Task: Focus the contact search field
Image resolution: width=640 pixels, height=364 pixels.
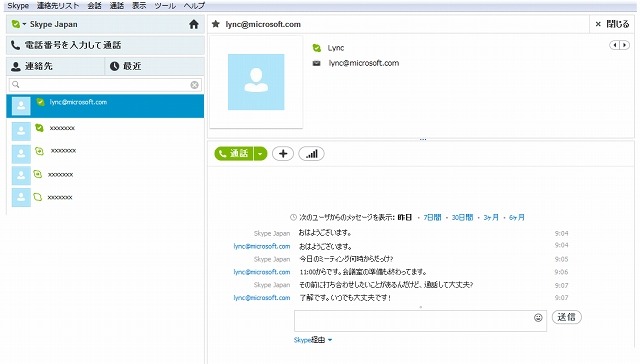Action: coord(105,85)
